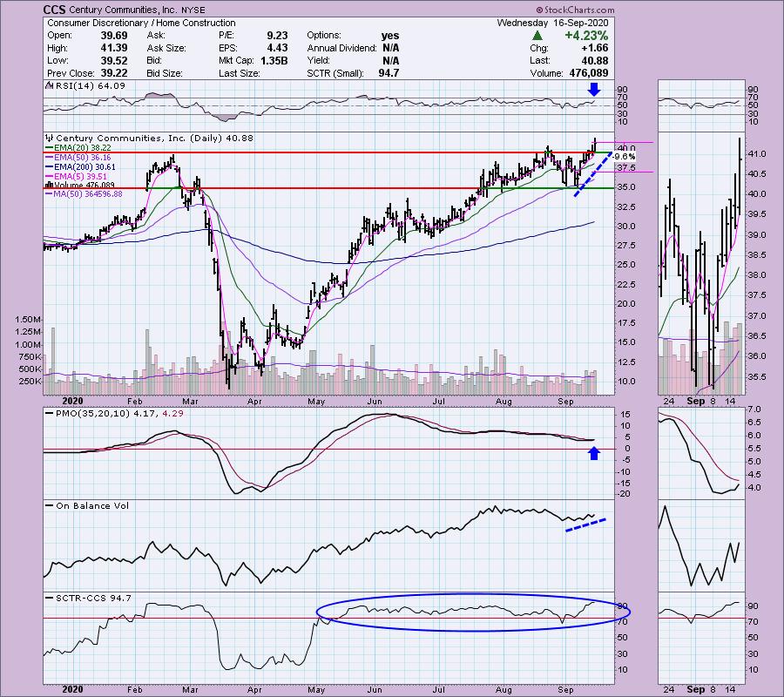Click the SCTR (Small) value 94.7
The image size is (784, 697).
(x=389, y=73)
